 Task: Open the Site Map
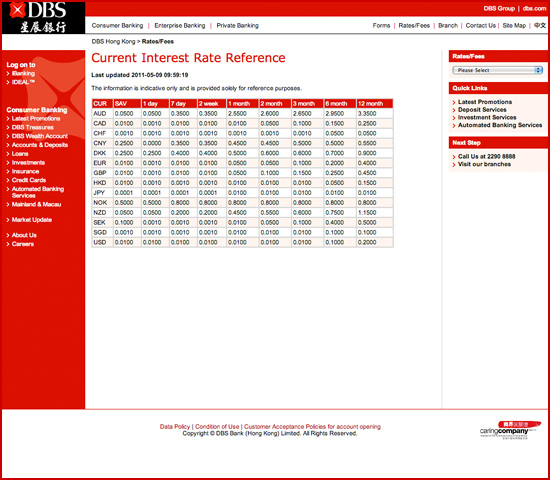click(514, 26)
